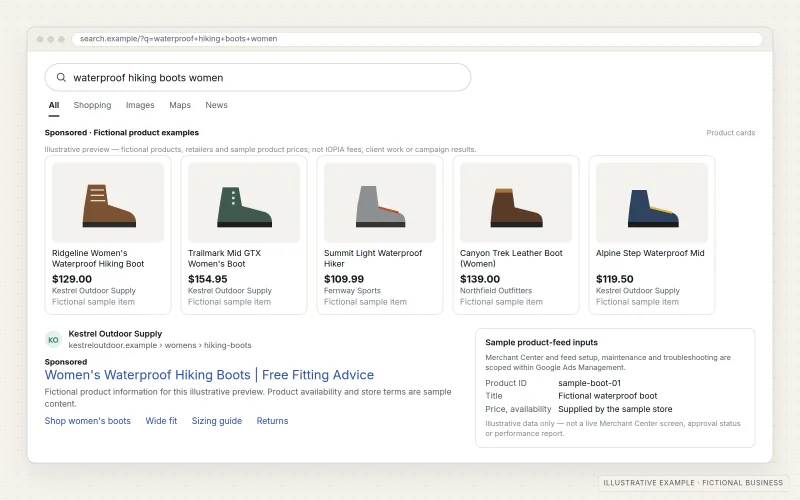This screenshot has width=800, height=500.
Task: Click the KO avatar of Kestrel Outdoor Supply
Action: (54, 340)
